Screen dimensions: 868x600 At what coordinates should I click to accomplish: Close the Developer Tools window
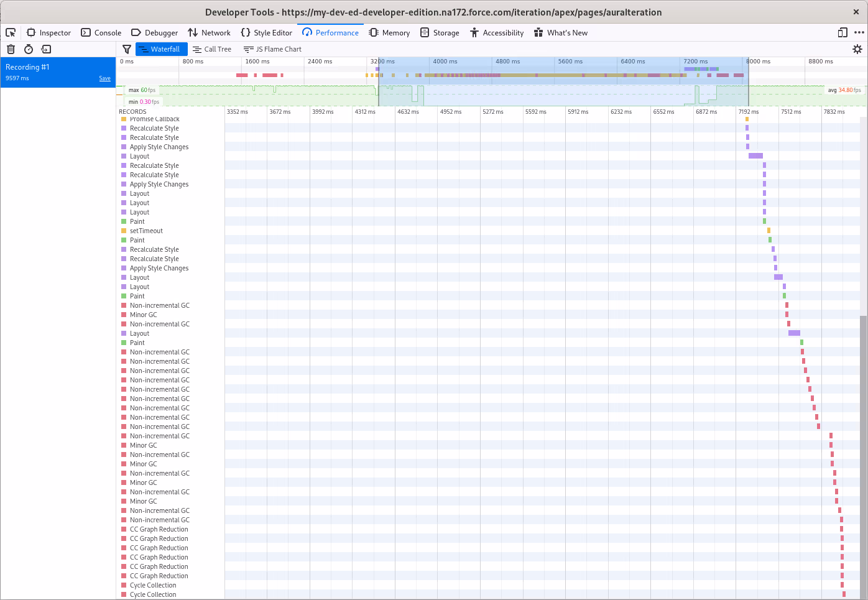click(x=856, y=12)
